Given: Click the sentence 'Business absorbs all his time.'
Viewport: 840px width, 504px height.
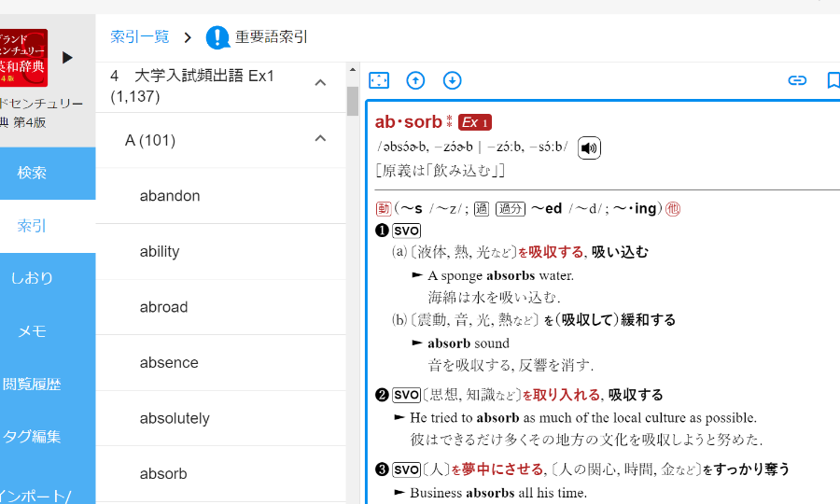Looking at the screenshot, I should coord(498,493).
